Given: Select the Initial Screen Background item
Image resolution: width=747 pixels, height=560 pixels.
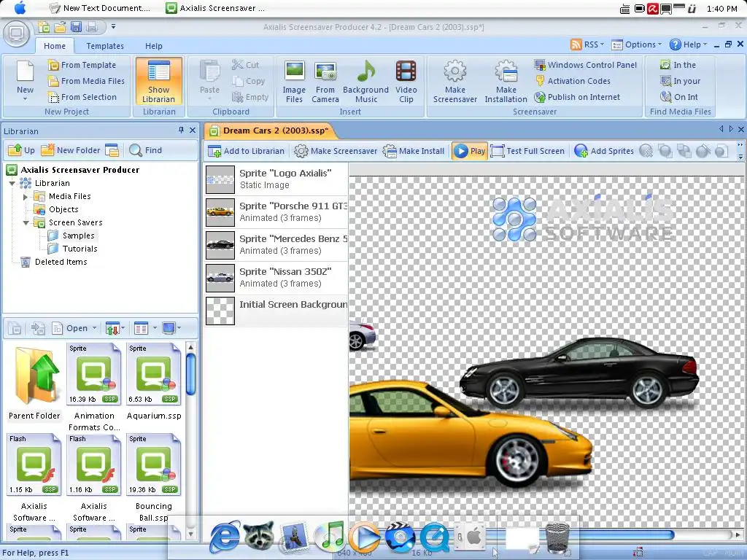Looking at the screenshot, I should pyautogui.click(x=276, y=311).
